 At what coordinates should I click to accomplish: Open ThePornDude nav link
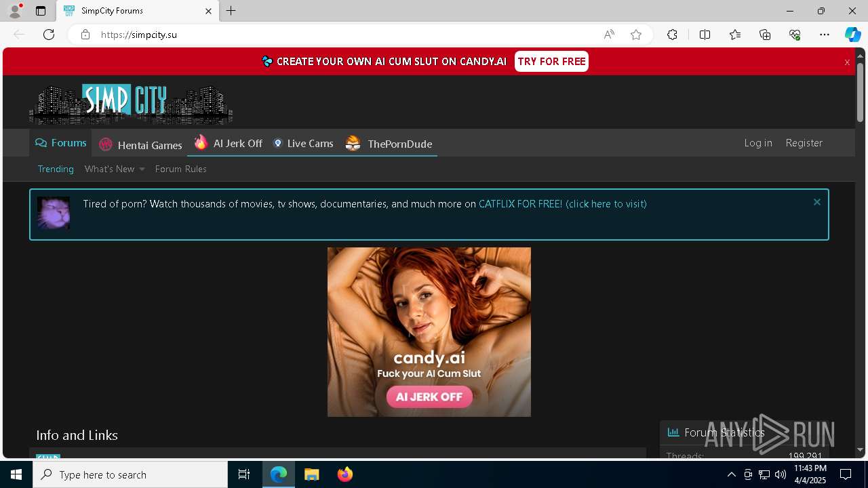[x=389, y=144]
